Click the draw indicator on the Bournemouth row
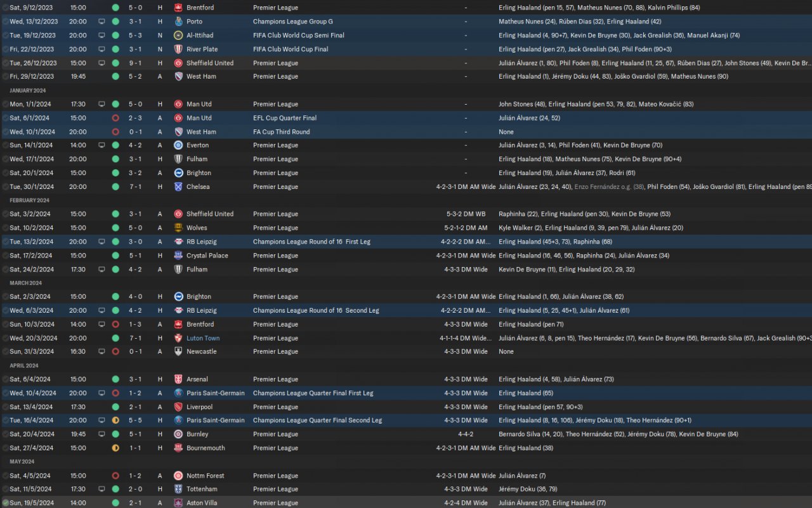Screen dimensions: 812x508 115,448
